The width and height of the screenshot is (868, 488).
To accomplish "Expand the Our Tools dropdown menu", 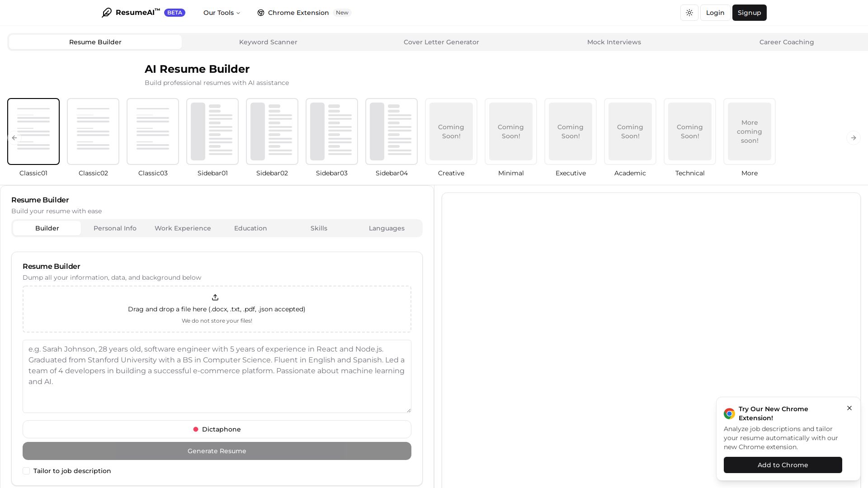I will tap(222, 13).
